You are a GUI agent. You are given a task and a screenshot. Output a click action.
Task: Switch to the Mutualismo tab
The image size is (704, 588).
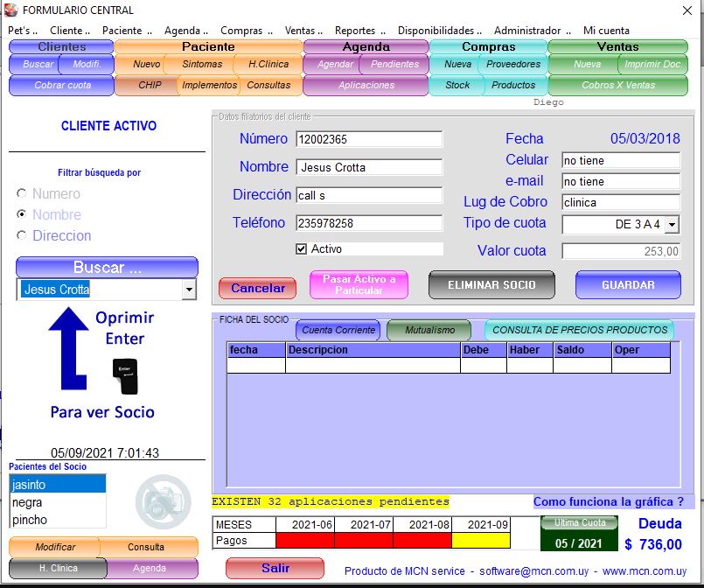coord(429,330)
